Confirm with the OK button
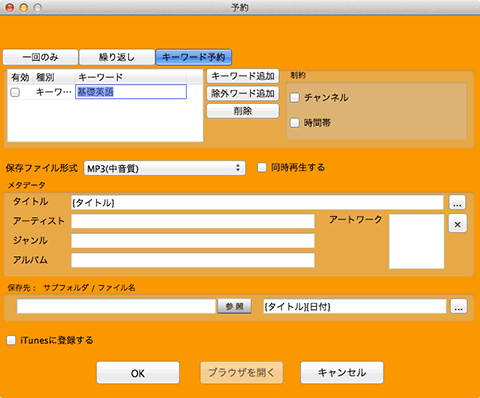 coord(138,373)
